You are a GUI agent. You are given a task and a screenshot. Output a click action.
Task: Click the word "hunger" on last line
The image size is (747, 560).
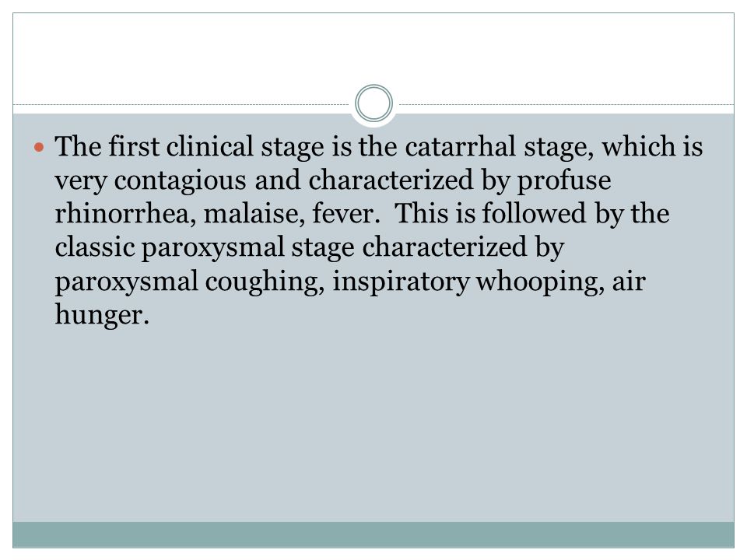point(102,315)
